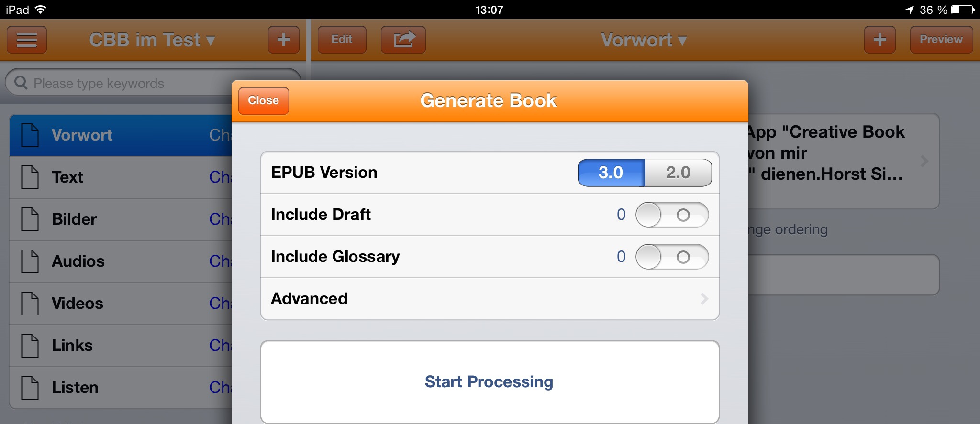This screenshot has height=424, width=980.
Task: Select EPUB version 3.0 segment
Action: (x=611, y=173)
